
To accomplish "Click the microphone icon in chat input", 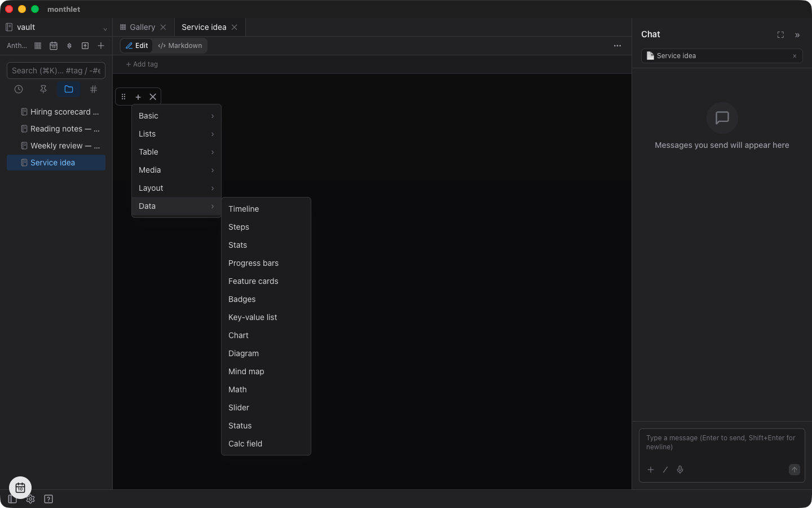I will [x=680, y=470].
